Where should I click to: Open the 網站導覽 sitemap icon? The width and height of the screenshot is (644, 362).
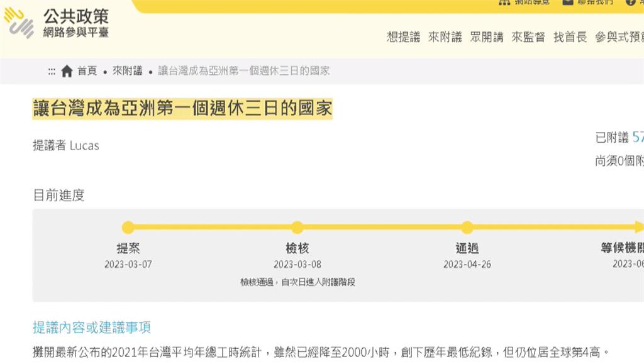(506, 3)
